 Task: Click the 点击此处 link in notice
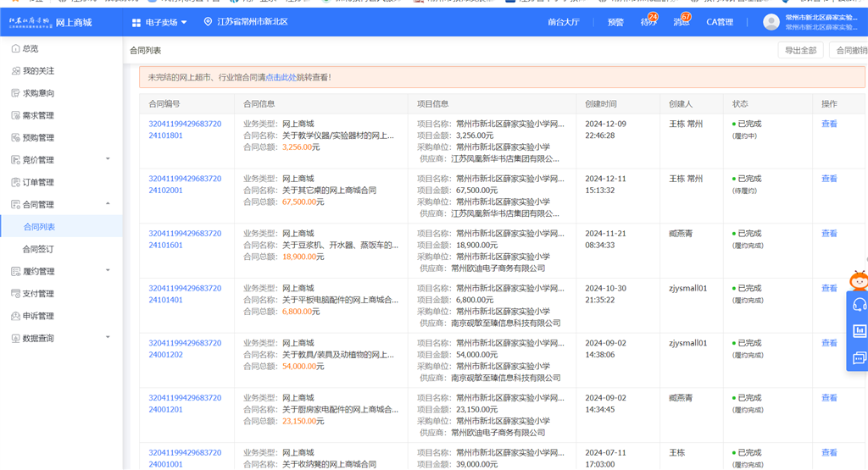(281, 77)
